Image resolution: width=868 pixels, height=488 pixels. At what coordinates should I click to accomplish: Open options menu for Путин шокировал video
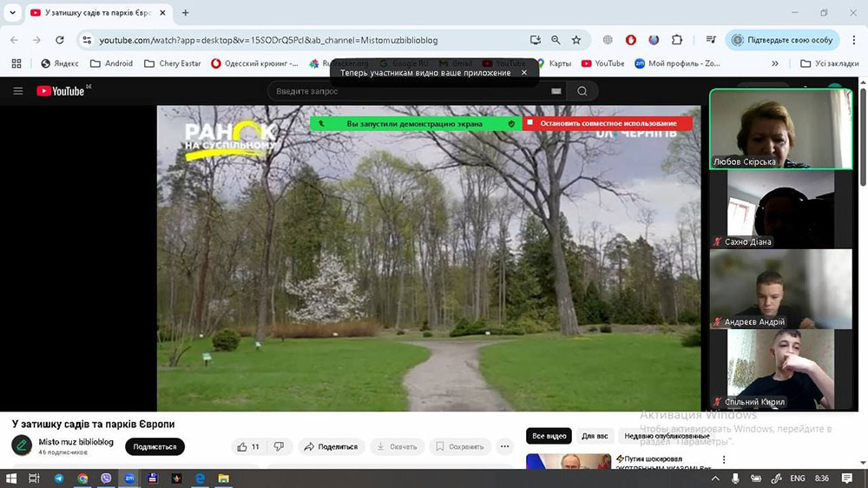tap(724, 459)
